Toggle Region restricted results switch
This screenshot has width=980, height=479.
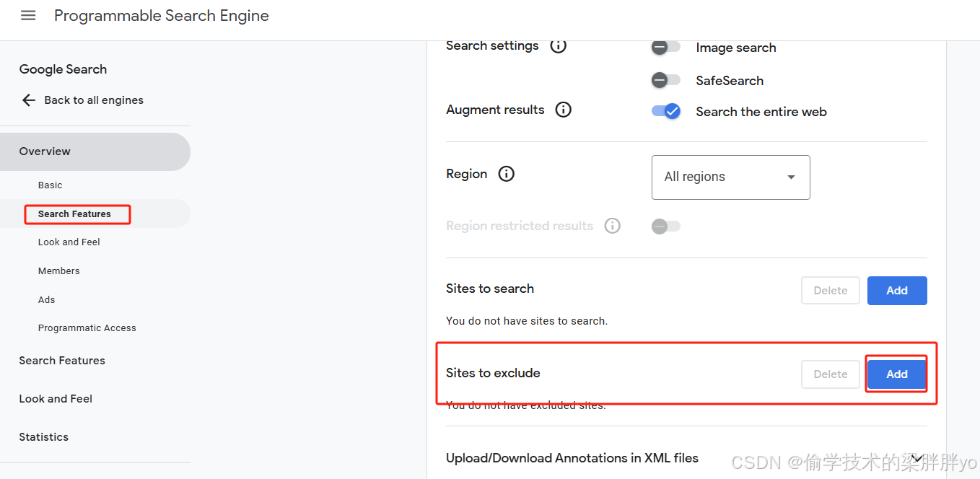(x=665, y=227)
